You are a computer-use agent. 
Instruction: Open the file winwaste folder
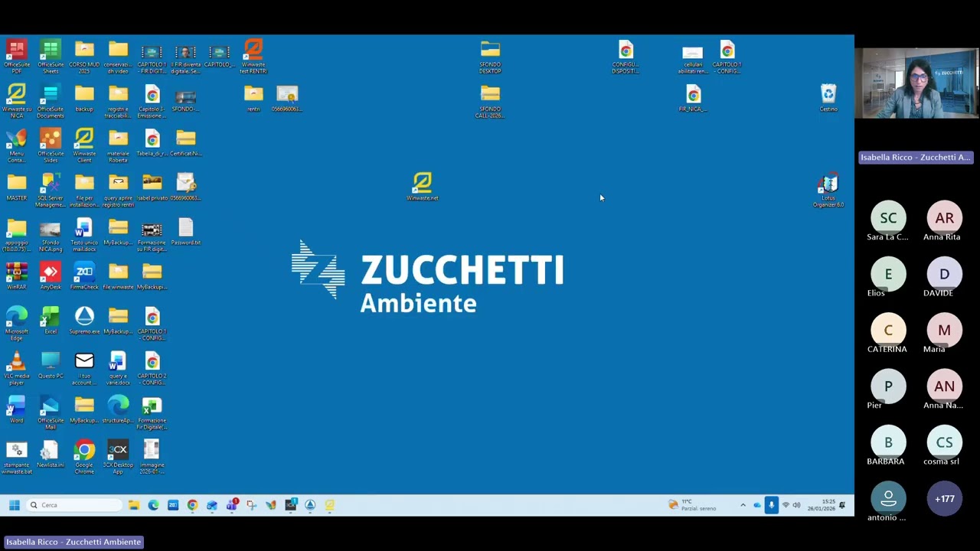tap(118, 276)
